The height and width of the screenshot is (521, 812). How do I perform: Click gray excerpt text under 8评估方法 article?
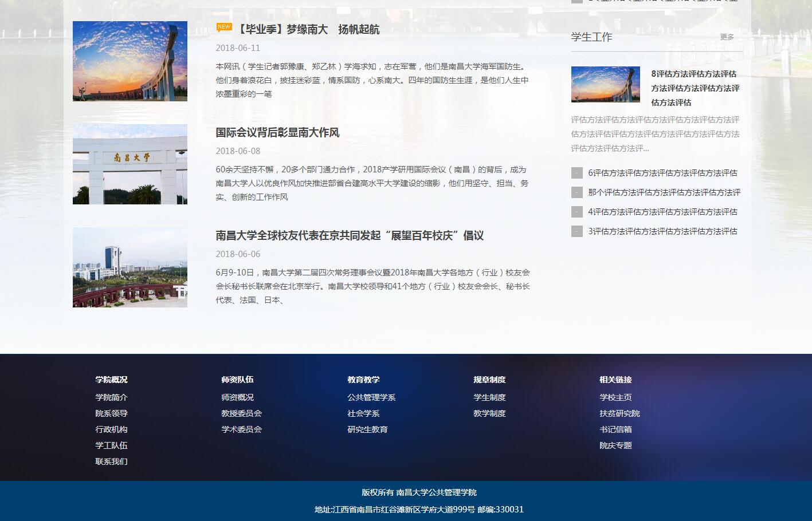[656, 134]
